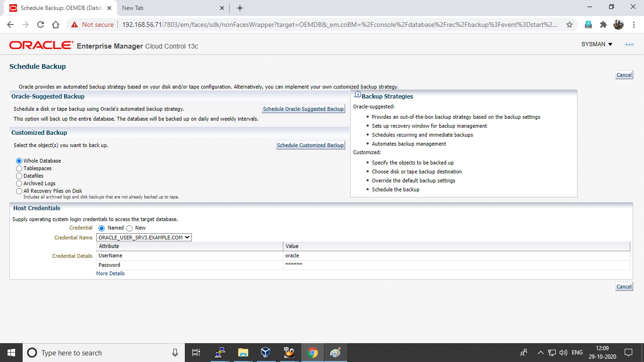644x362 pixels.
Task: Open VirtualBox from the taskbar
Action: tap(265, 352)
